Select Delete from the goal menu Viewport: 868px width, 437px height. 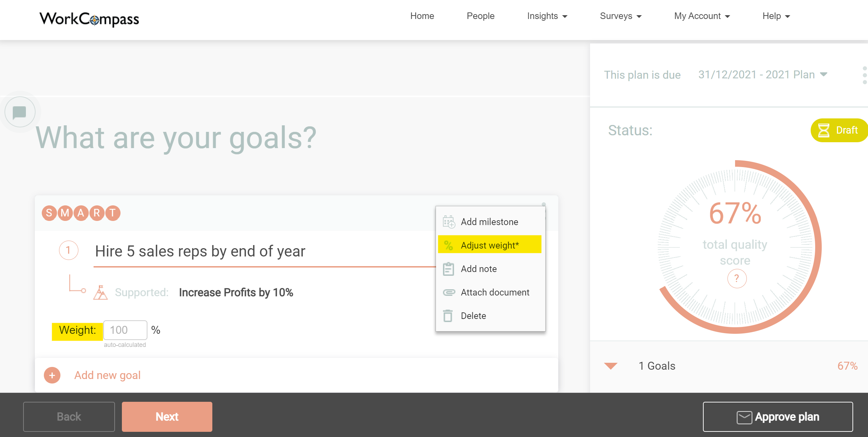point(473,315)
